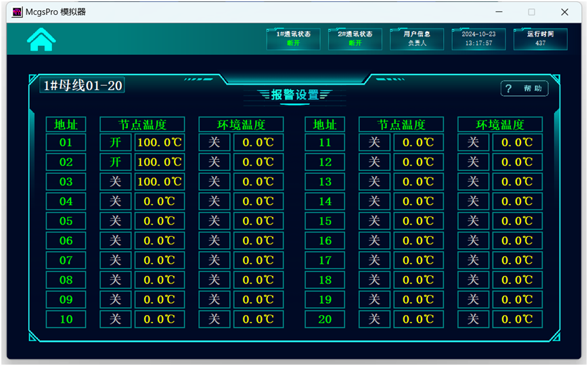Toggle ambient temperature alarm for address 05
Screen dimensions: 588x366
pyautogui.click(x=214, y=221)
